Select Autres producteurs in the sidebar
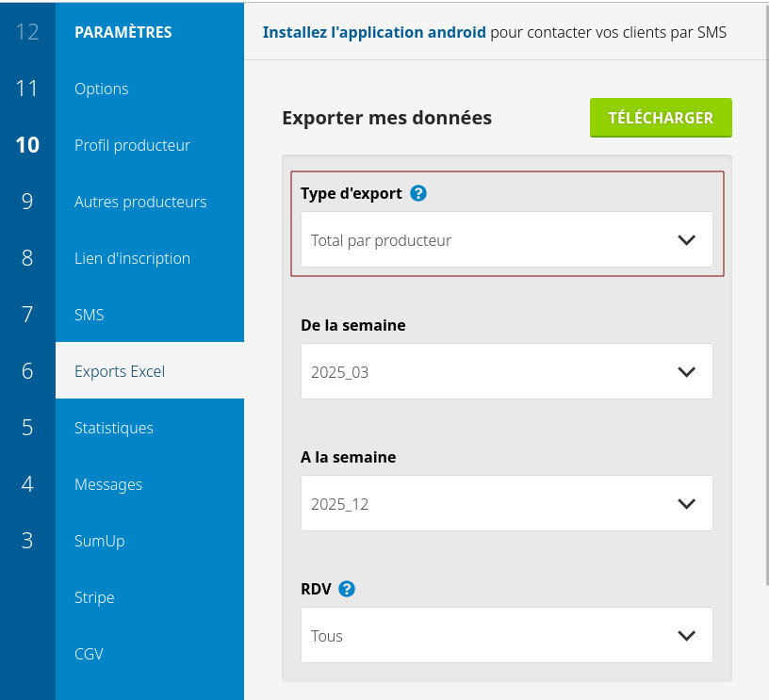Image resolution: width=769 pixels, height=700 pixels. (140, 202)
